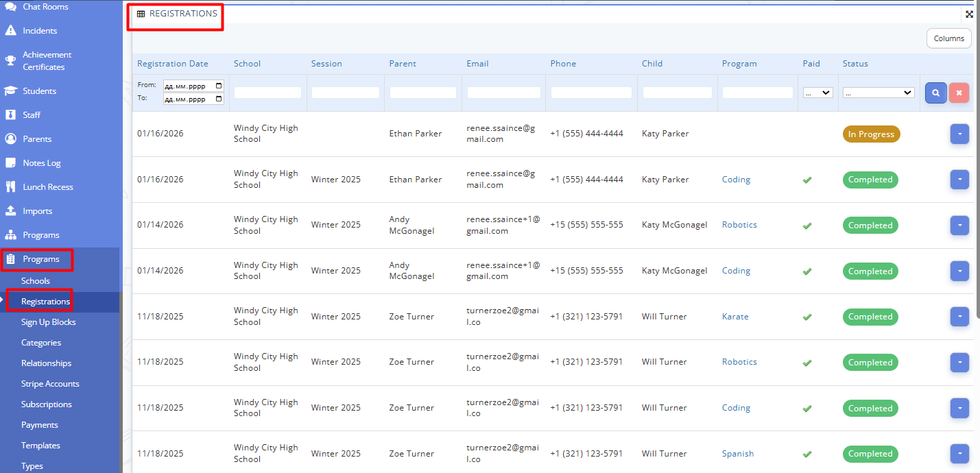980x473 pixels.
Task: Click the Columns button
Action: coord(948,38)
